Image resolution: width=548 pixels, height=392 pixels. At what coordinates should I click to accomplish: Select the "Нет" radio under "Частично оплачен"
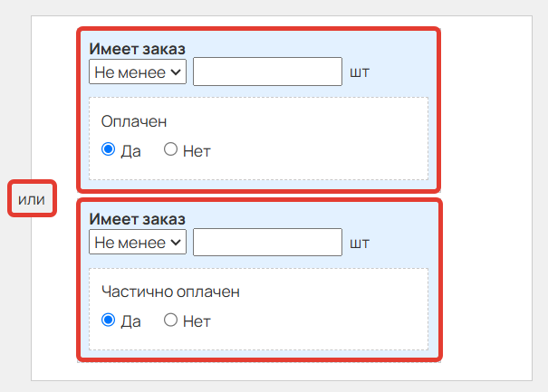(x=170, y=320)
